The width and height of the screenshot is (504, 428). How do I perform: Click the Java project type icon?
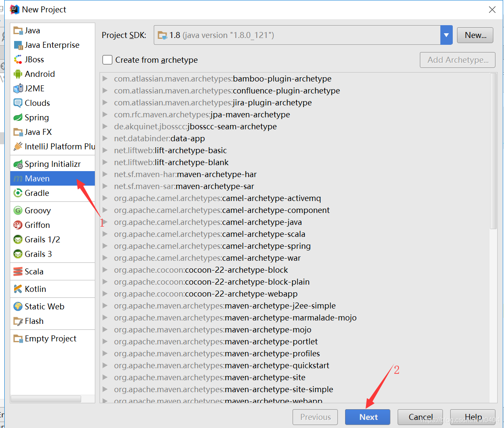(18, 31)
